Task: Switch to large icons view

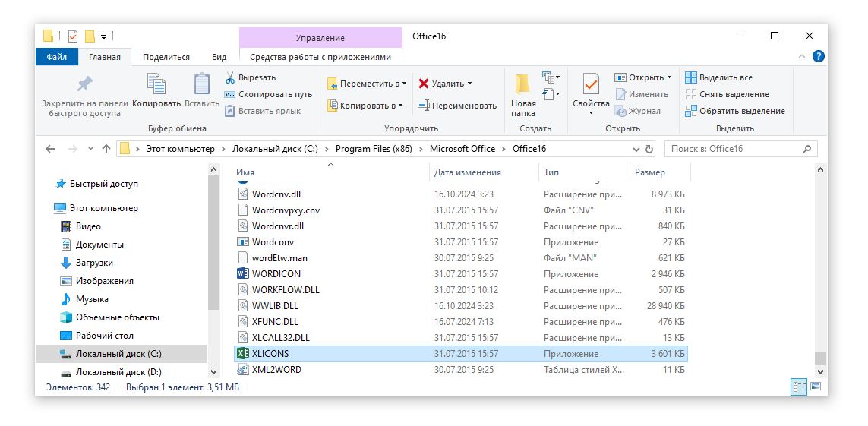Action: pos(816,387)
